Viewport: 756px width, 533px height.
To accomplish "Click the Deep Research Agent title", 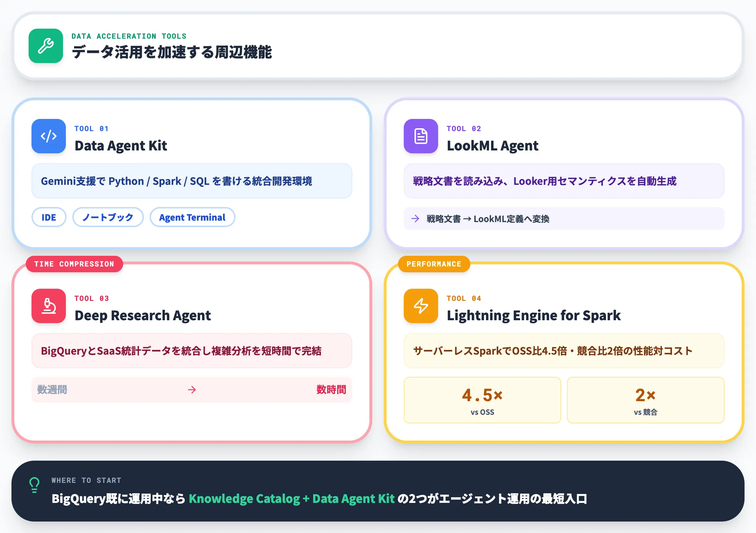I will pyautogui.click(x=142, y=316).
